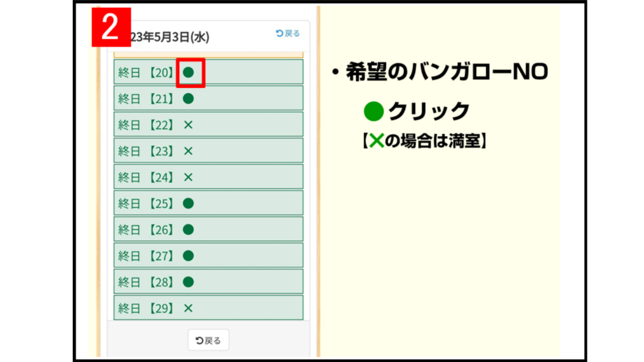Pick the green circle for bungalow 27
The image size is (644, 362).
tap(188, 256)
